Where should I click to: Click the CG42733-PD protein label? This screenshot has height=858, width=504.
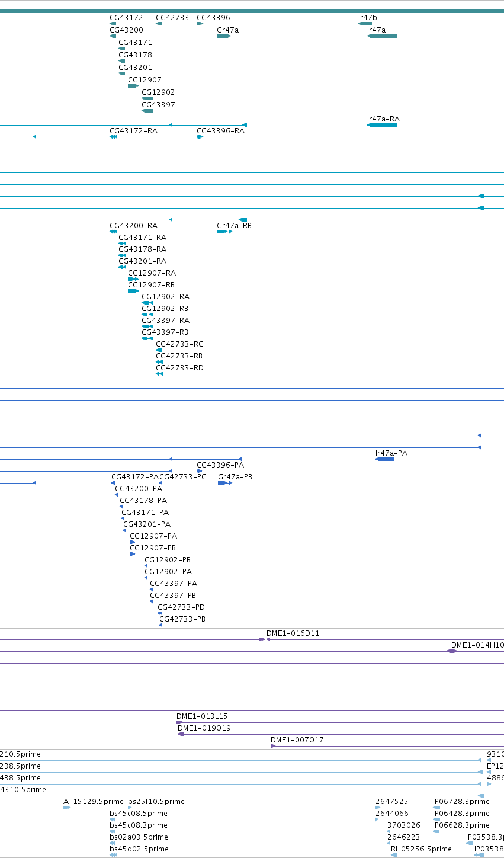pos(181,607)
